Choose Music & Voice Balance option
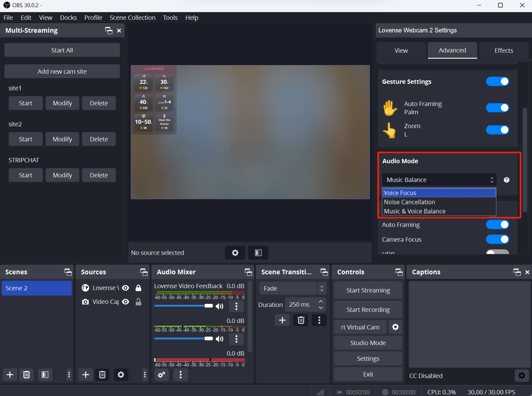 pos(414,211)
